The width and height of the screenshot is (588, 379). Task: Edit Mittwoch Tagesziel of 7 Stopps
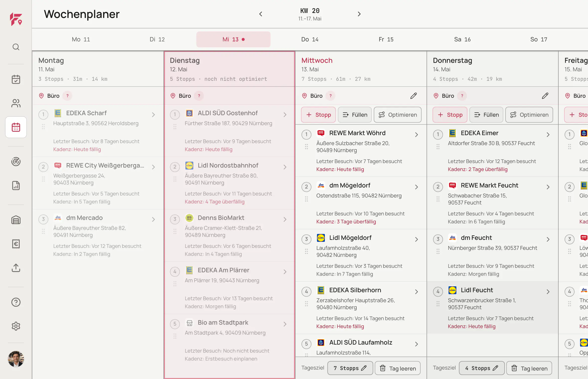tap(350, 368)
